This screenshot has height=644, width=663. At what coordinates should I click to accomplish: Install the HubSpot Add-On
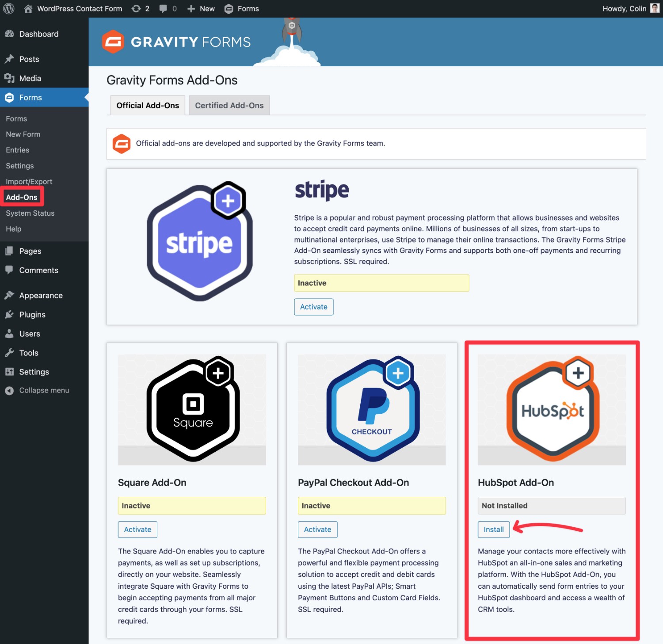coord(494,530)
